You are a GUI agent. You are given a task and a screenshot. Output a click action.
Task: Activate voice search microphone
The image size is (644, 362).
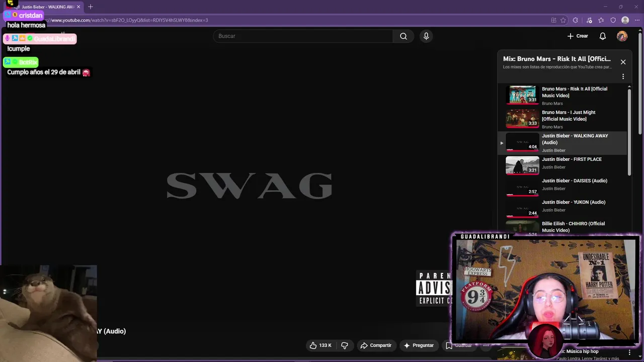click(x=426, y=36)
